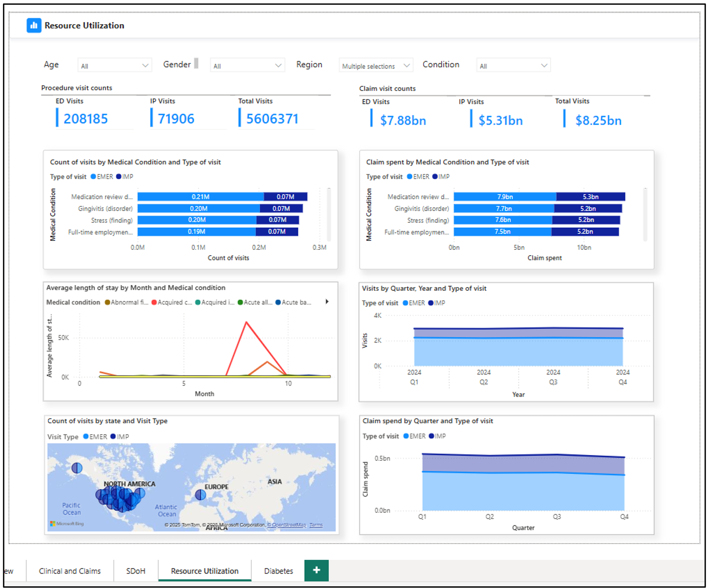Click claim Total Visits value $8.25bn

pos(599,120)
